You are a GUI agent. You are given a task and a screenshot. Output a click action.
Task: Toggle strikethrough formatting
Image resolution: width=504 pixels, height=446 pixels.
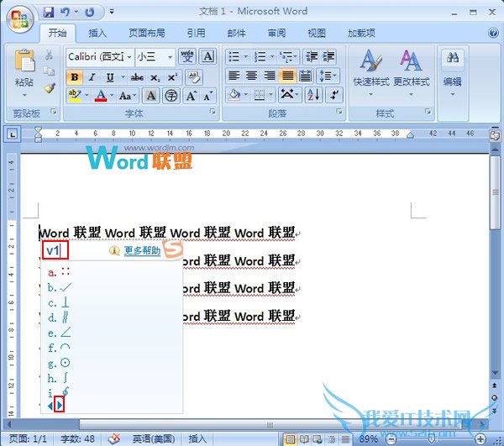pyautogui.click(x=137, y=77)
